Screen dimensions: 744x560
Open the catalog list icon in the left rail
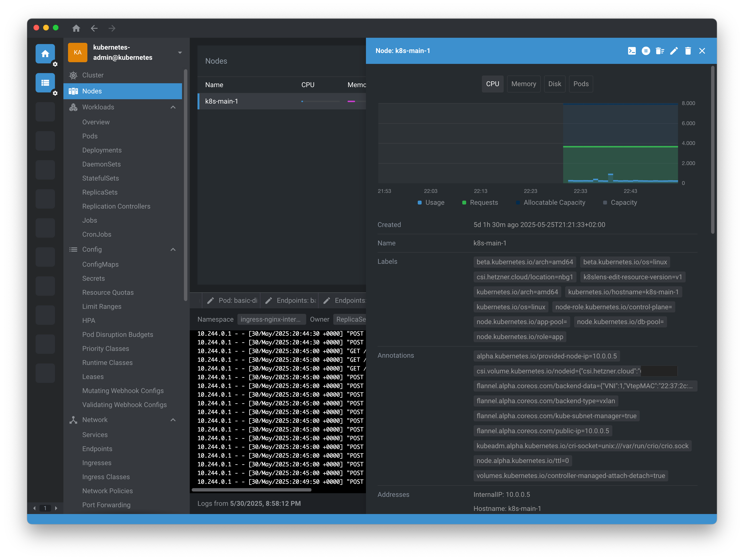tap(45, 82)
